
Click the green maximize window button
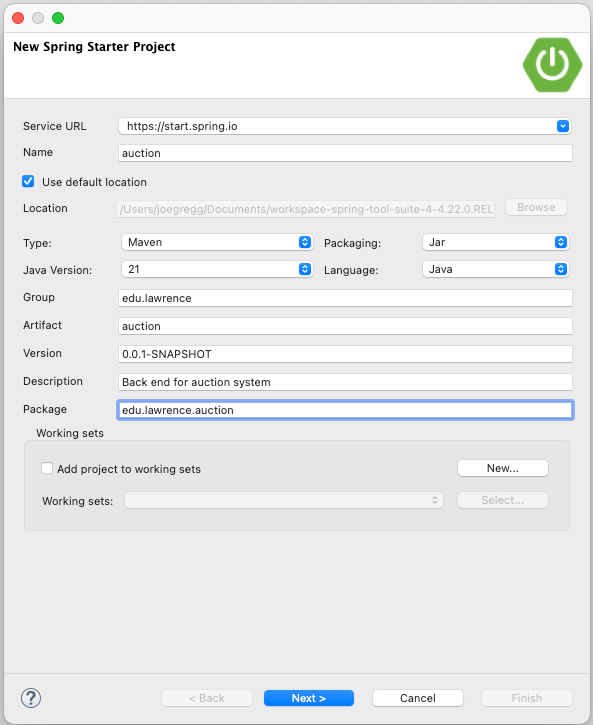point(58,18)
